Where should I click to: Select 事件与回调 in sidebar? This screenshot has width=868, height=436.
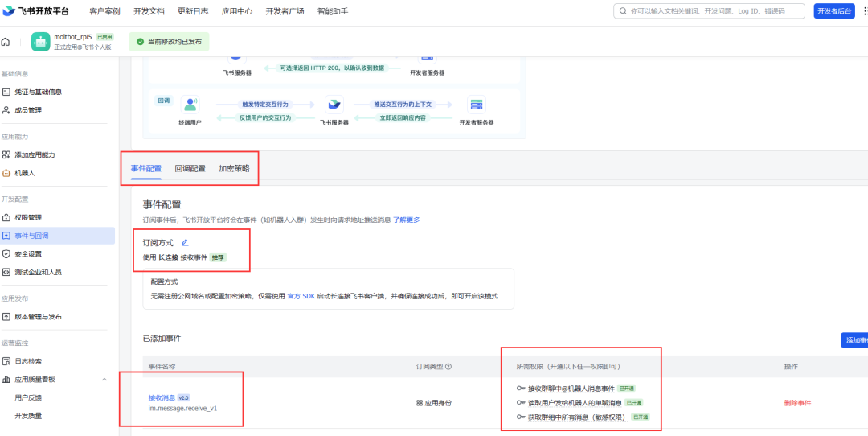58,236
